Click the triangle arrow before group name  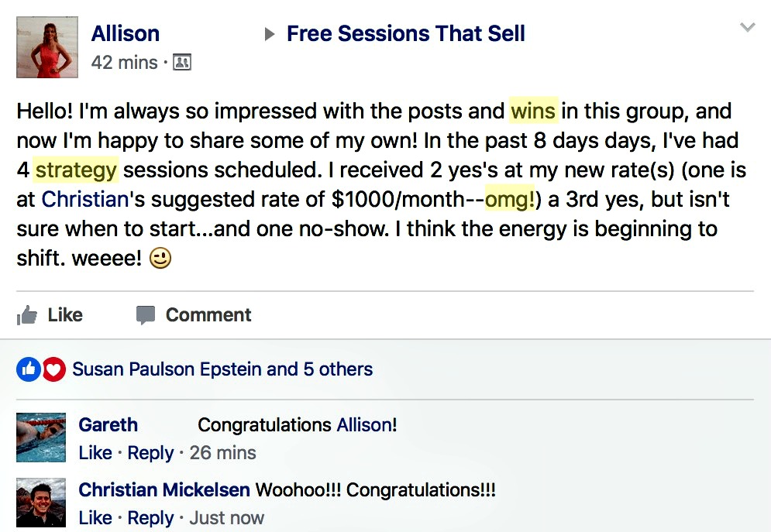269,34
